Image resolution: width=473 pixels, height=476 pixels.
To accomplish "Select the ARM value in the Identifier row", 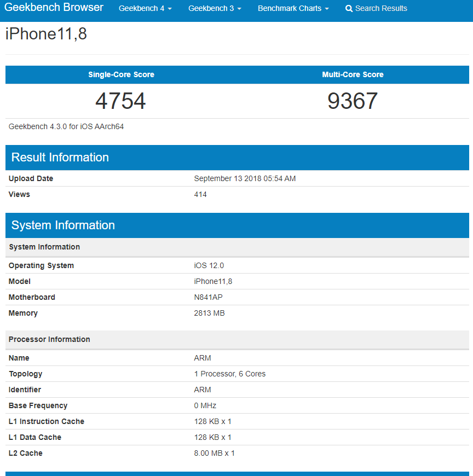I will 203,390.
